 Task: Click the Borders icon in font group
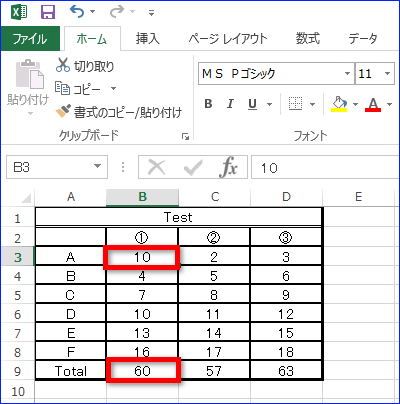295,104
